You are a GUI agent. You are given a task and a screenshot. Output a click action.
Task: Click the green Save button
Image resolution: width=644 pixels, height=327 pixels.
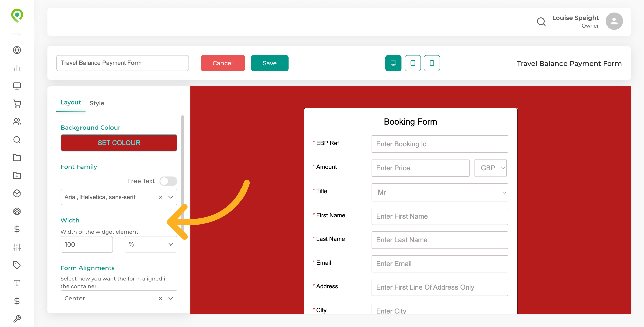(270, 63)
